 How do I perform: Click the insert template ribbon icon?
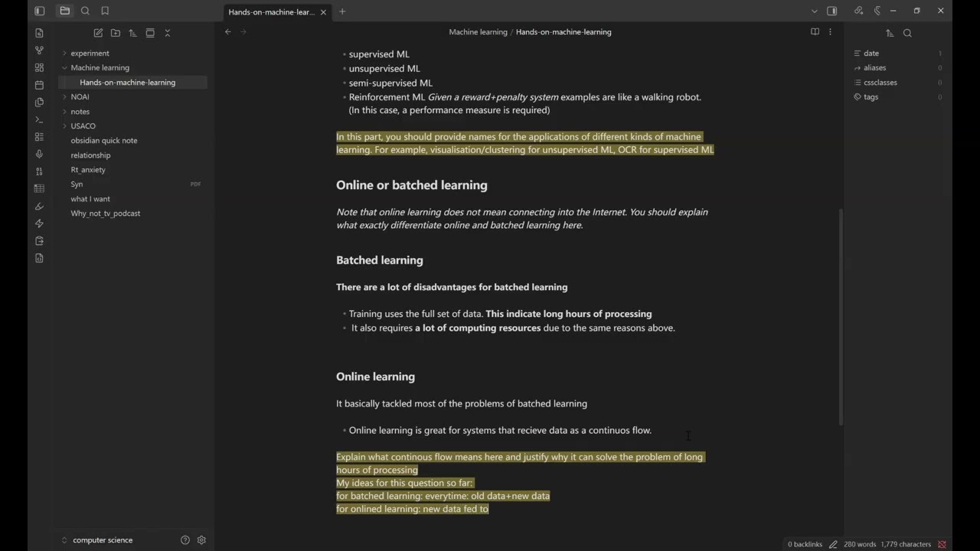click(x=40, y=102)
